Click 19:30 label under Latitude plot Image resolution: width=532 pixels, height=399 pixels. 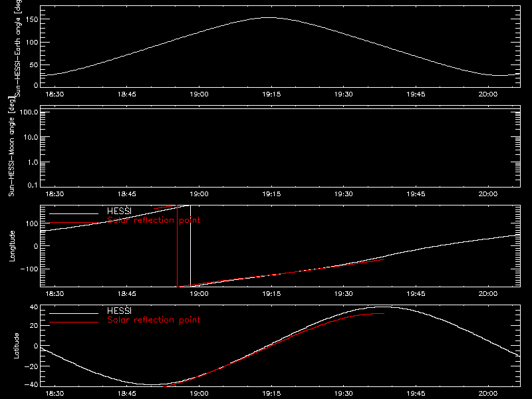(x=344, y=394)
